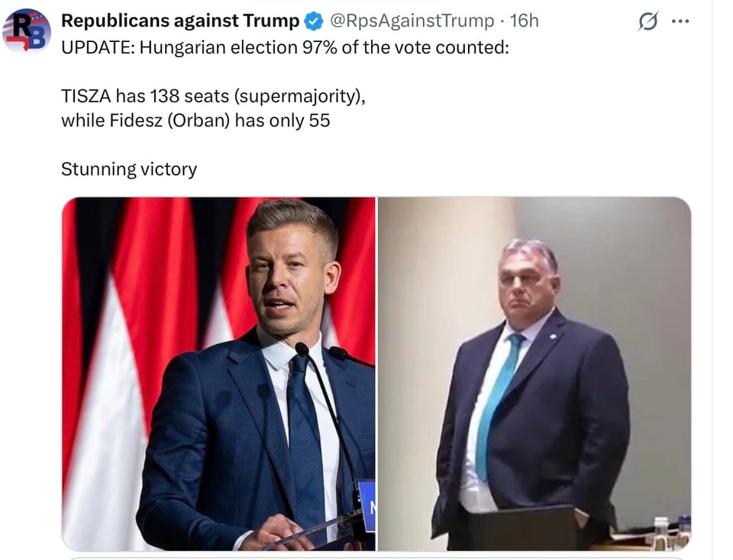Open the post via the 16h timestamp

(x=525, y=21)
